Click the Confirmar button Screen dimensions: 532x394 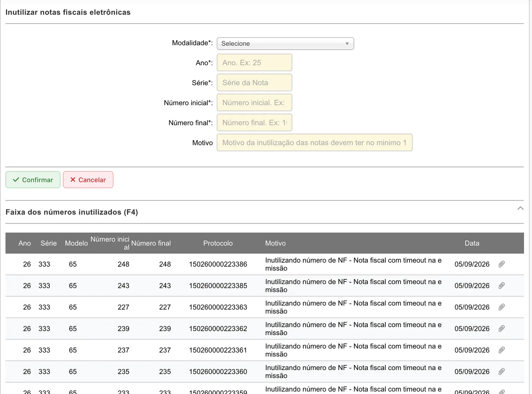pos(33,180)
